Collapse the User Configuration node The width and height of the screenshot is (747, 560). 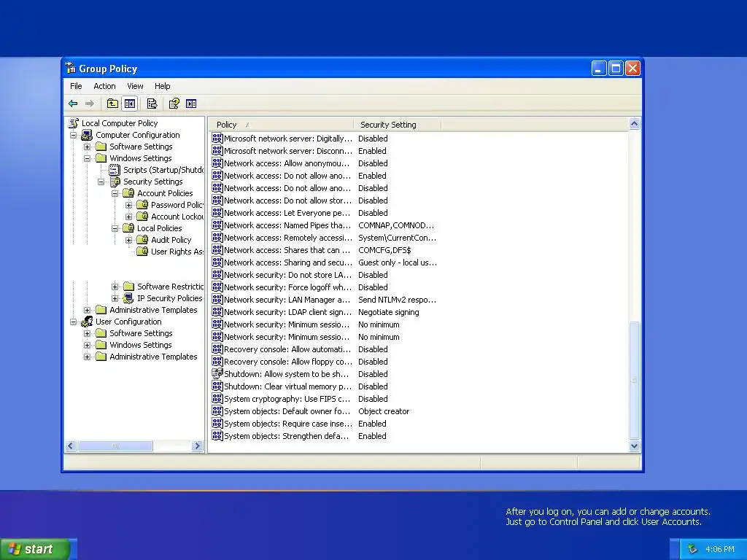pyautogui.click(x=74, y=322)
